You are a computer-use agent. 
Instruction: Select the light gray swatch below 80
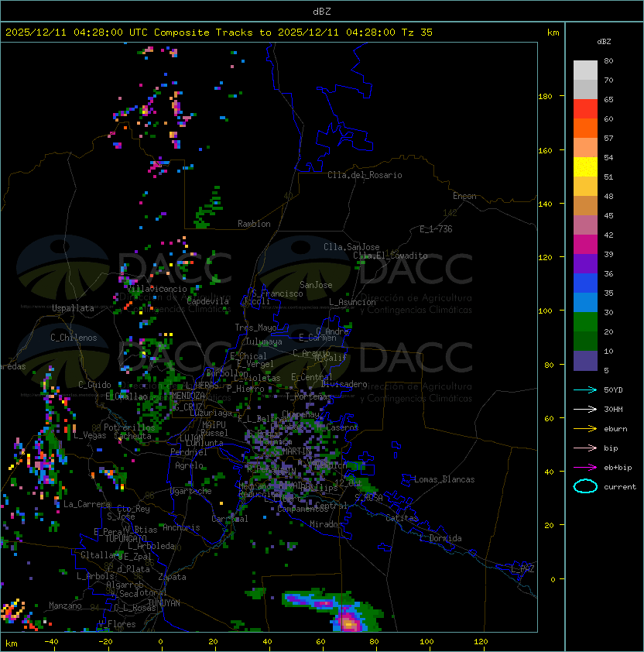[585, 70]
